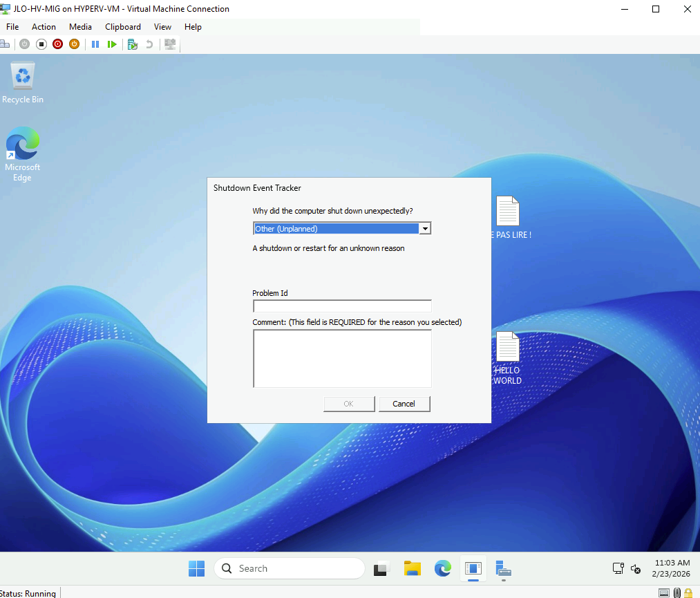Click Cancel in Shutdown Event Tracker

(x=404, y=404)
